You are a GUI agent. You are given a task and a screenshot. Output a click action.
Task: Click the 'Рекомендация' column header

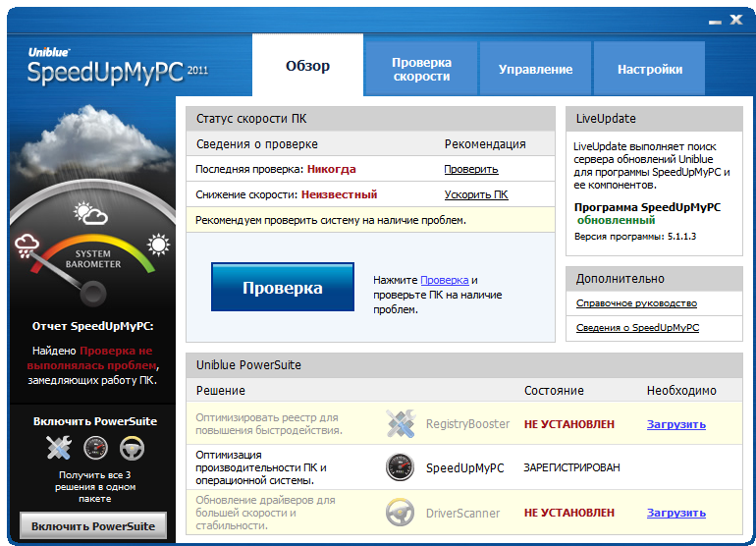pyautogui.click(x=485, y=144)
